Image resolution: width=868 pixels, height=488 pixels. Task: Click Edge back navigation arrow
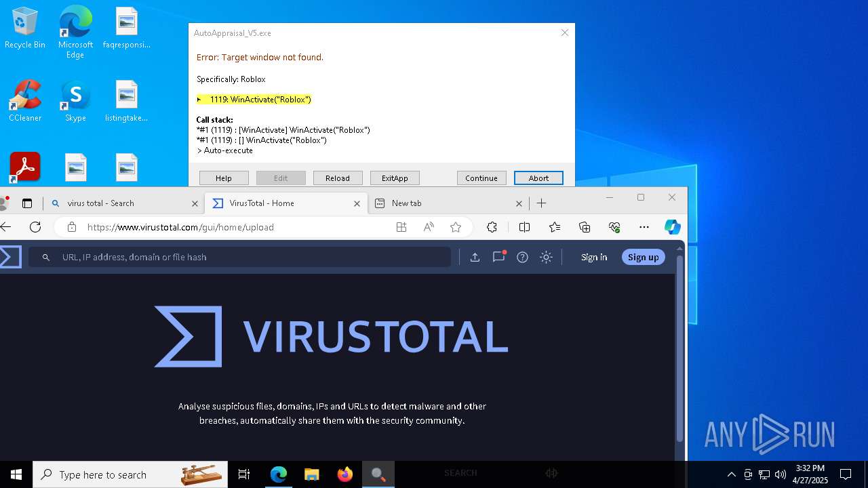6,227
